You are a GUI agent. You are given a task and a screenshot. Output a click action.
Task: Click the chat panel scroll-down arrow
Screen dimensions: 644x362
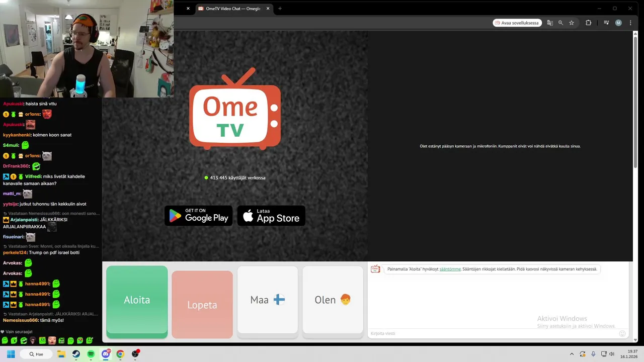tap(635, 340)
